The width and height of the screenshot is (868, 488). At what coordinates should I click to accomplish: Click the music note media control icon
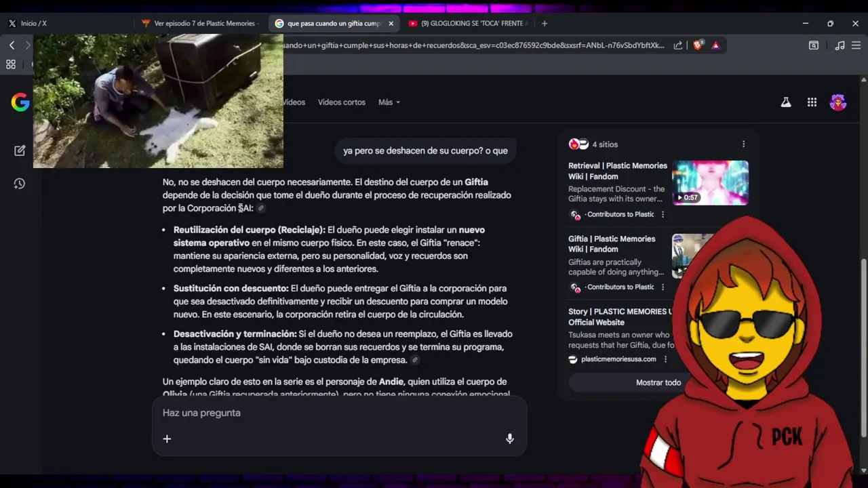click(x=840, y=45)
